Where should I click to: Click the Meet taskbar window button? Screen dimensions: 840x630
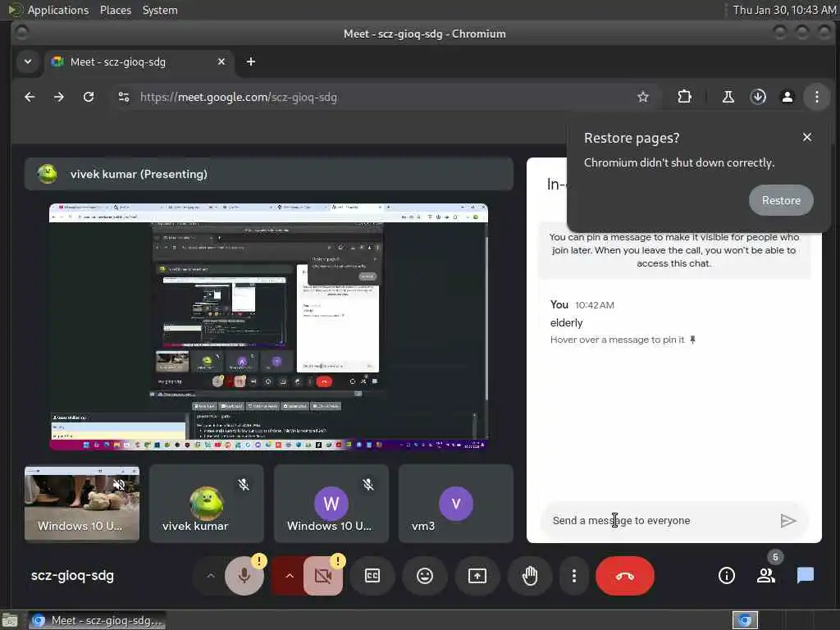click(97, 620)
